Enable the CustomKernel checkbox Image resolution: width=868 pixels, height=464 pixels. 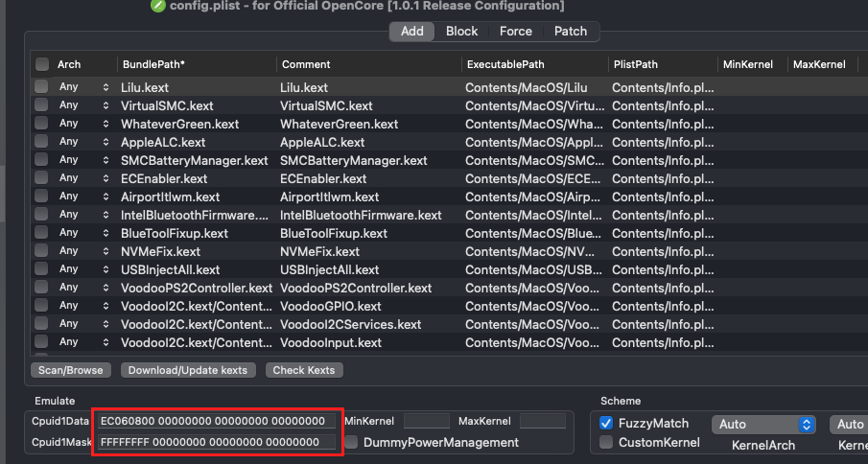pos(606,442)
